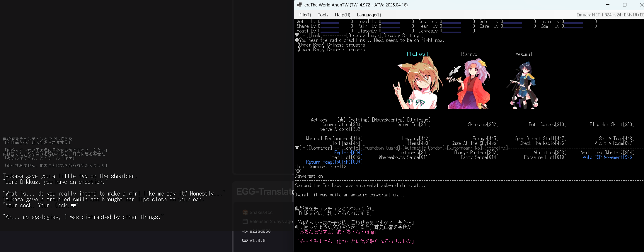
Task: Choose Skinship[302] action
Action: tap(483, 125)
